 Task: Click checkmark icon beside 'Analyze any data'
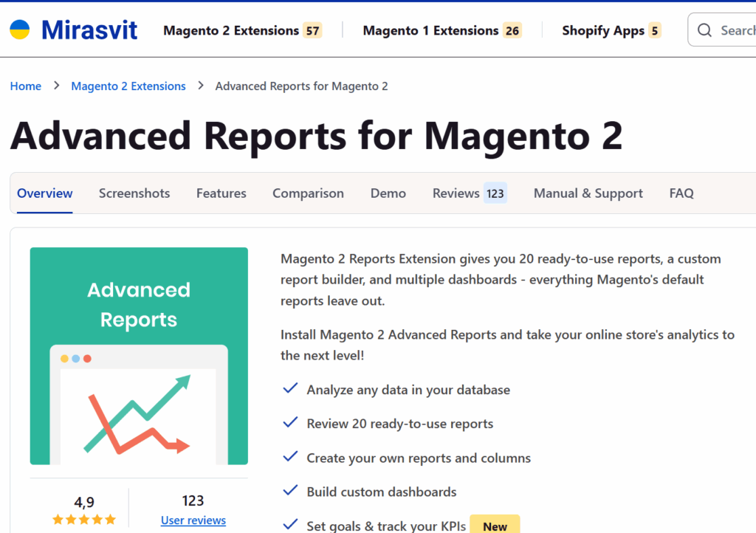290,388
